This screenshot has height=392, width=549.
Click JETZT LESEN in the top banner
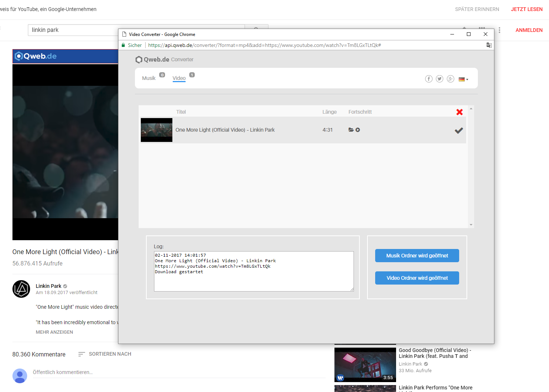[x=527, y=9]
